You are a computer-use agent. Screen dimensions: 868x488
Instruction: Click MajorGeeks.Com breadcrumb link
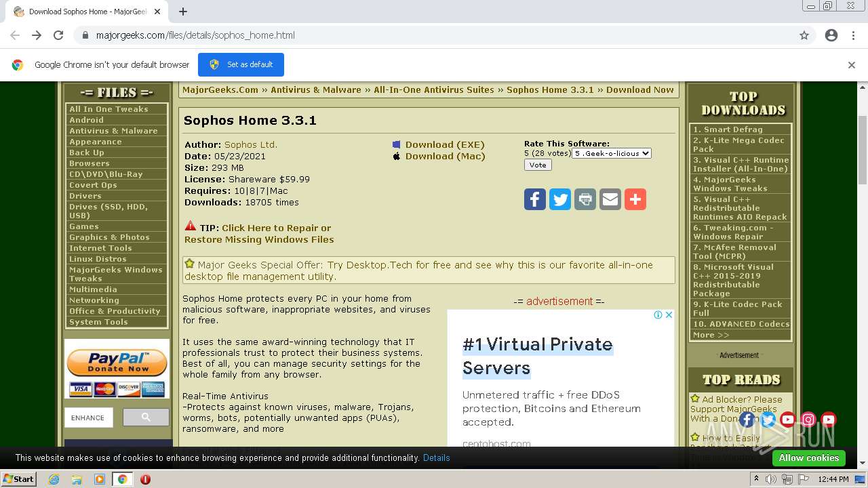(x=220, y=89)
